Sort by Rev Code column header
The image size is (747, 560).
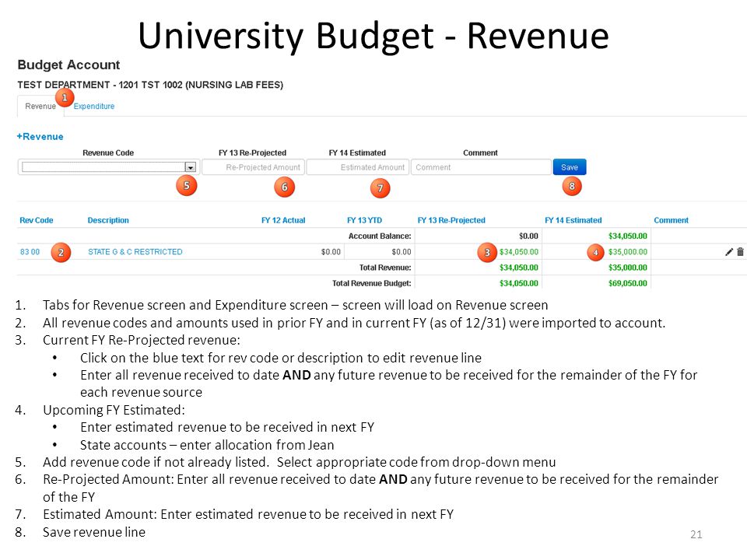coord(37,220)
